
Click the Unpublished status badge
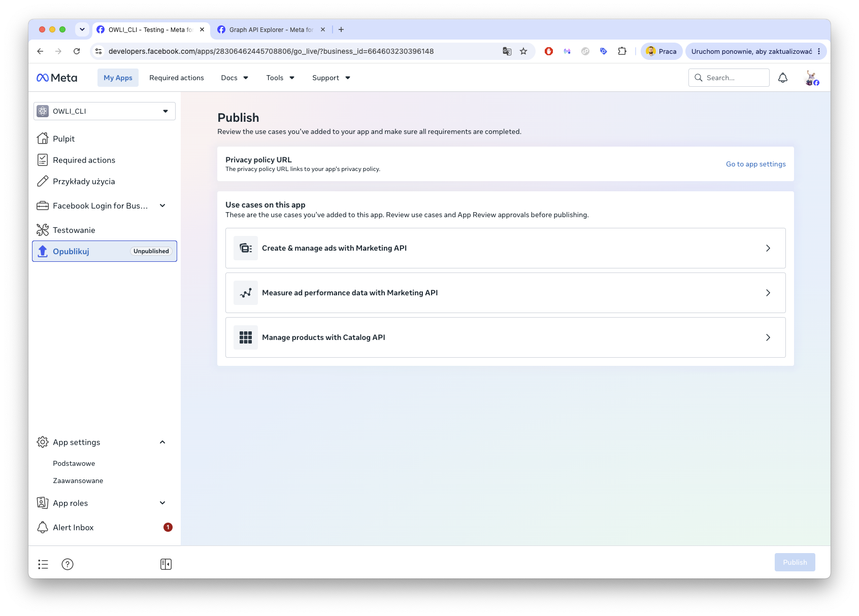point(151,251)
